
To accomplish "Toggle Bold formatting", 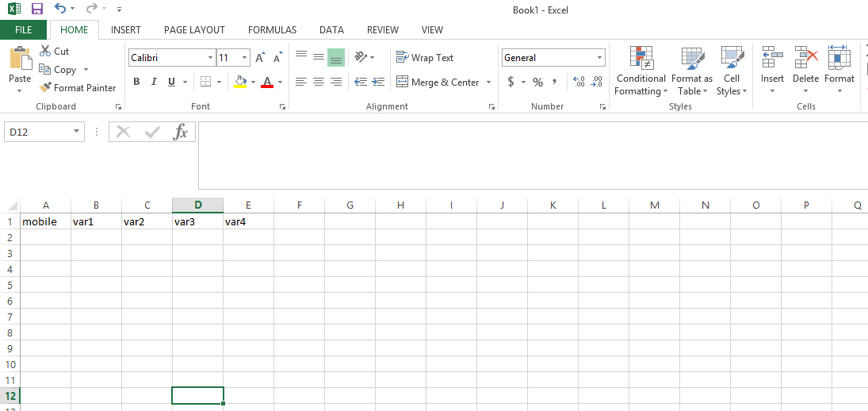I will (x=136, y=82).
